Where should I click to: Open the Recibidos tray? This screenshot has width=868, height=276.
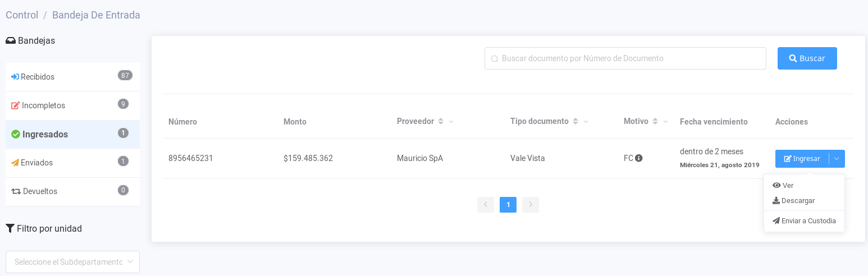pos(38,77)
